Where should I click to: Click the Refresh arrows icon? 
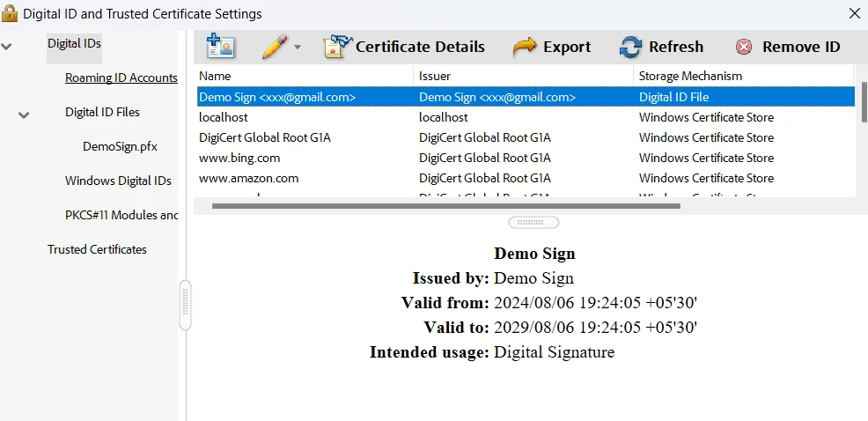point(630,47)
